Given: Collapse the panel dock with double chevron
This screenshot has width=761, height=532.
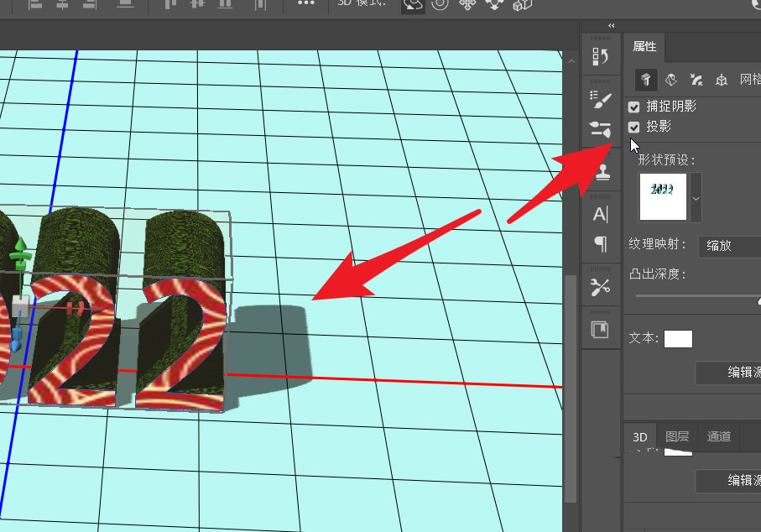Looking at the screenshot, I should tap(612, 25).
